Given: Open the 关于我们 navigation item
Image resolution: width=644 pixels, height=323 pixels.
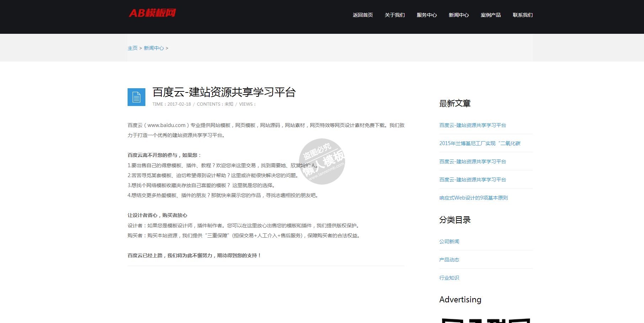Looking at the screenshot, I should click(395, 15).
